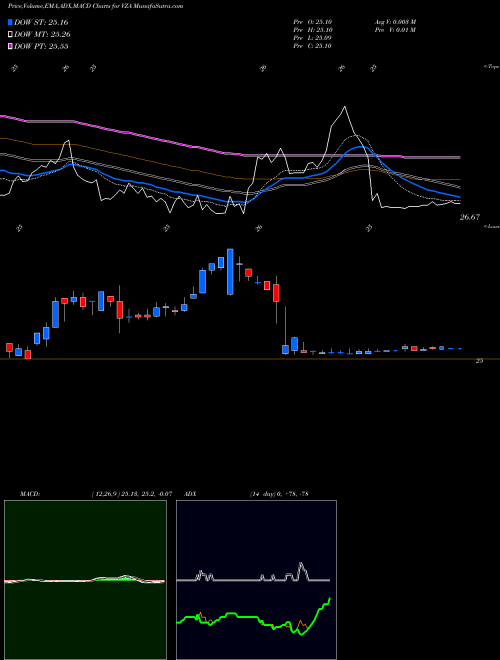
Task: Click the MACD panel title
Action: tap(29, 493)
